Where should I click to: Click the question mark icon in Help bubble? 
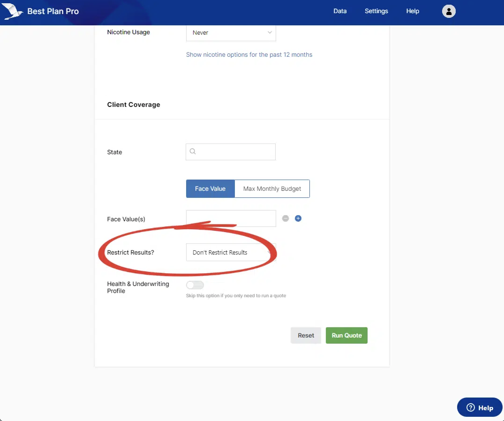pyautogui.click(x=470, y=408)
